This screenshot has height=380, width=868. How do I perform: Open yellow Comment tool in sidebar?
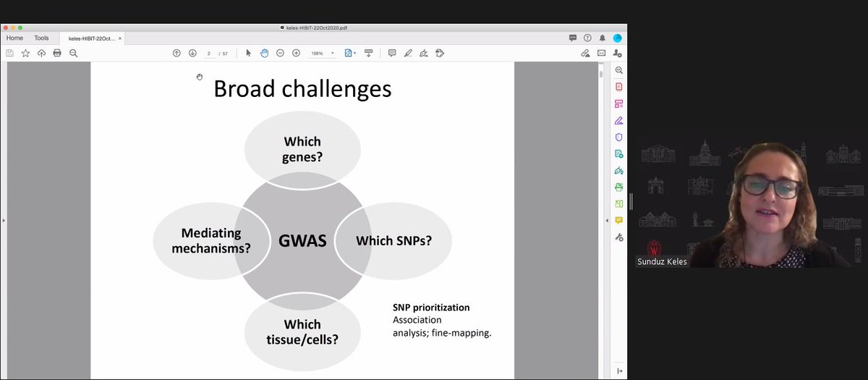tap(618, 220)
